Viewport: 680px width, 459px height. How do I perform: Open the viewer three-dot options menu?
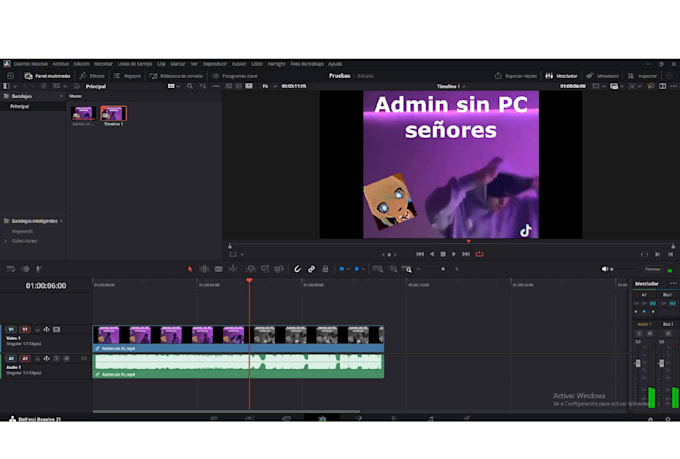click(673, 86)
